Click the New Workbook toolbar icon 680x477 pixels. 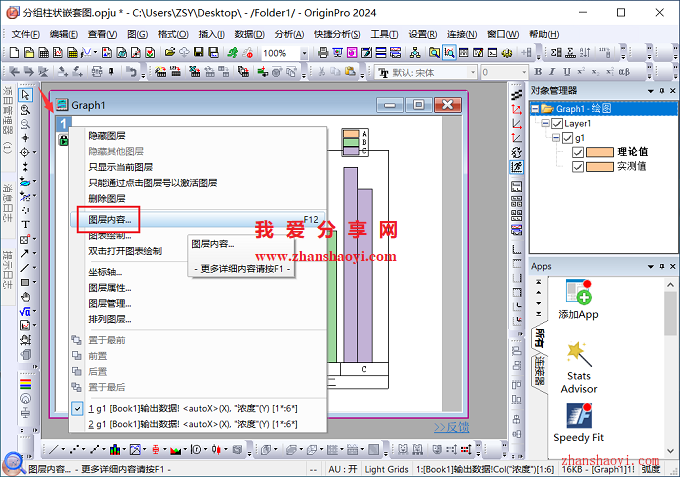(x=44, y=52)
